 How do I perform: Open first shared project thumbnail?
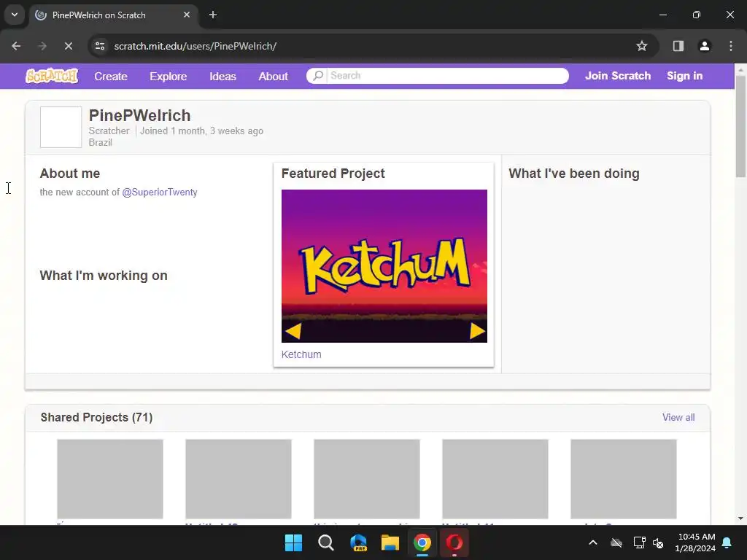point(110,478)
